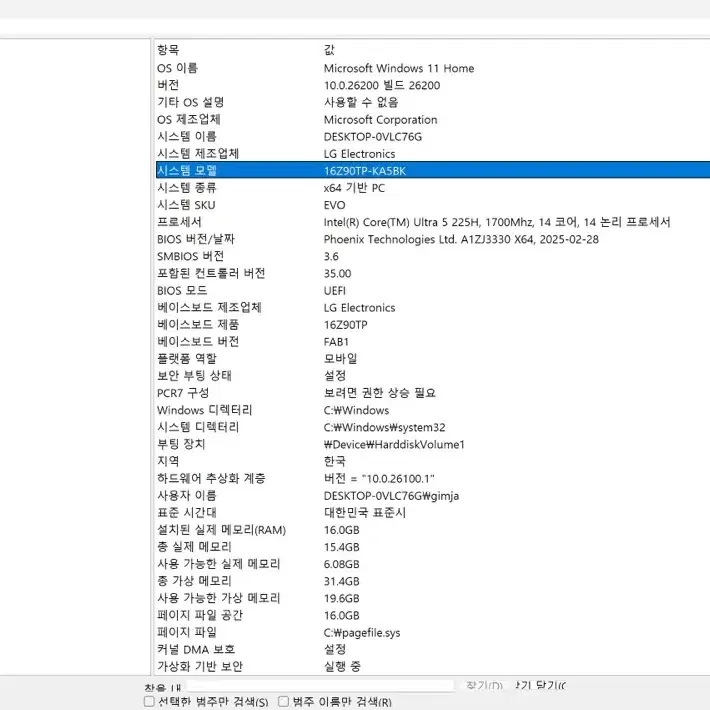Select the OS 이름 row label
The height and width of the screenshot is (710, 710).
click(x=177, y=68)
